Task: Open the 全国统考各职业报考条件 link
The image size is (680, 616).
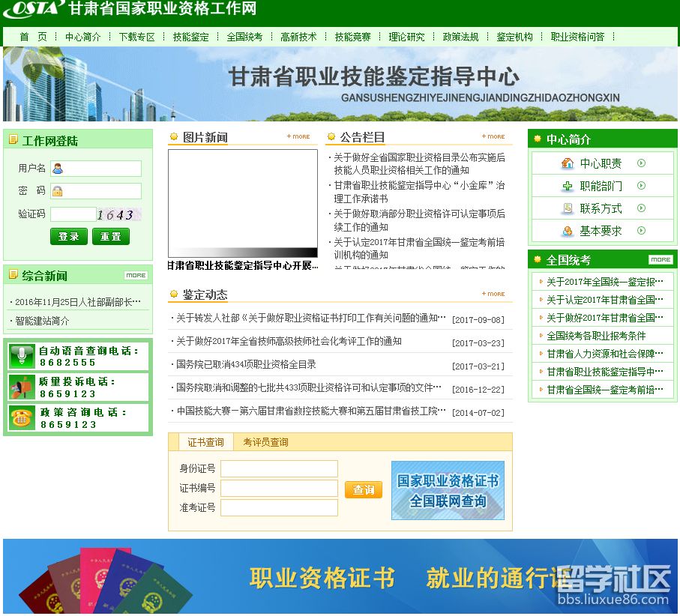Action: tap(596, 336)
